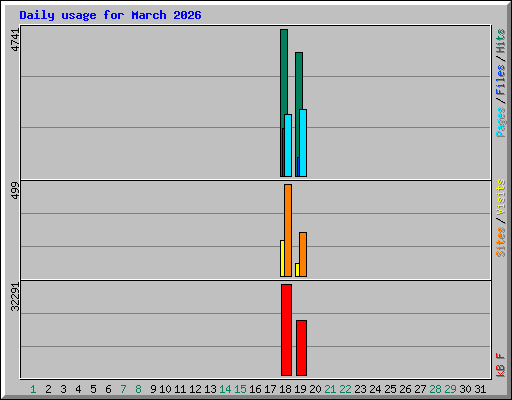Click green day 28 on the x-axis
This screenshot has height=400, width=512.
(x=435, y=389)
